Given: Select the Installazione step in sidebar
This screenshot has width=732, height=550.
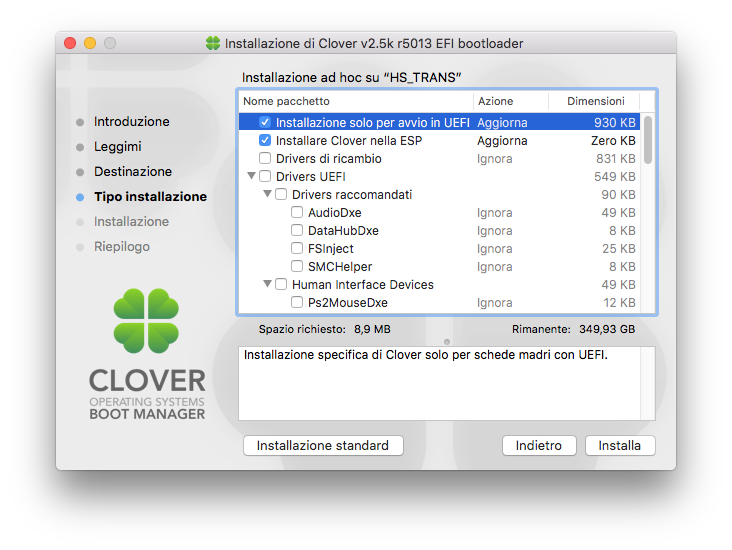Looking at the screenshot, I should 132,221.
